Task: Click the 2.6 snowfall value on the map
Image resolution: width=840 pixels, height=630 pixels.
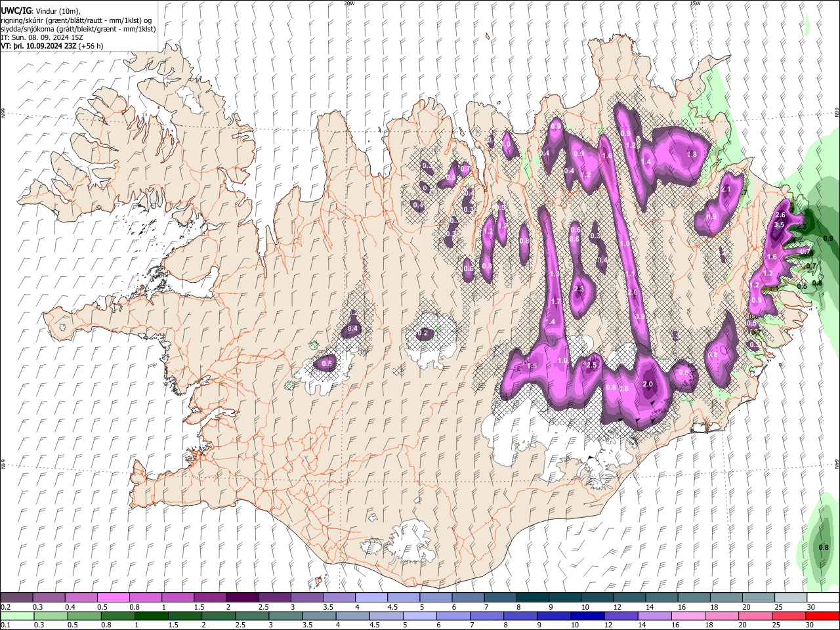Action: coord(780,215)
